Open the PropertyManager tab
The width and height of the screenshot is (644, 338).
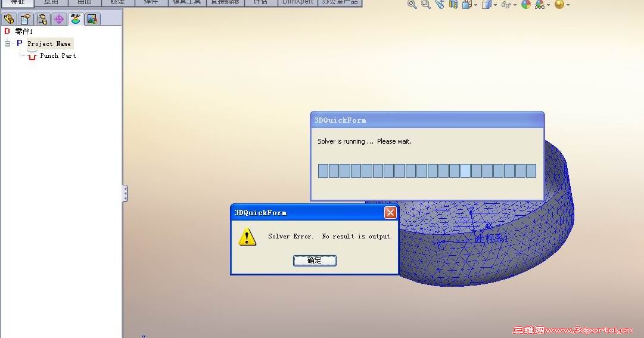click(26, 19)
